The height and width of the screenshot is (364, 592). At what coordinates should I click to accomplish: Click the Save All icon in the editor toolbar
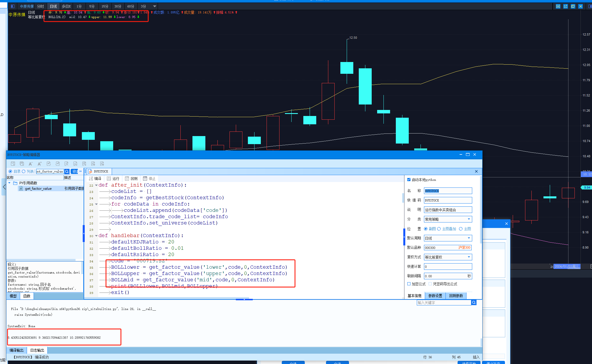tap(22, 164)
